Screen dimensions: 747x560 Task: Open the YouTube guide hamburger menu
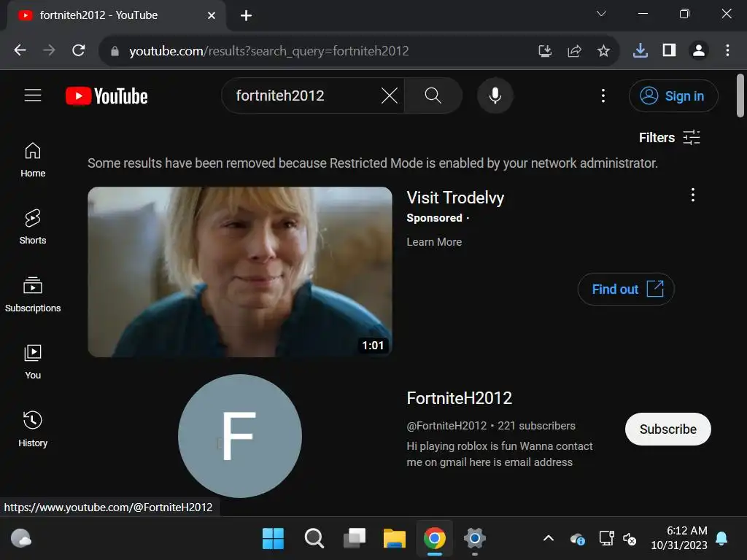33,96
